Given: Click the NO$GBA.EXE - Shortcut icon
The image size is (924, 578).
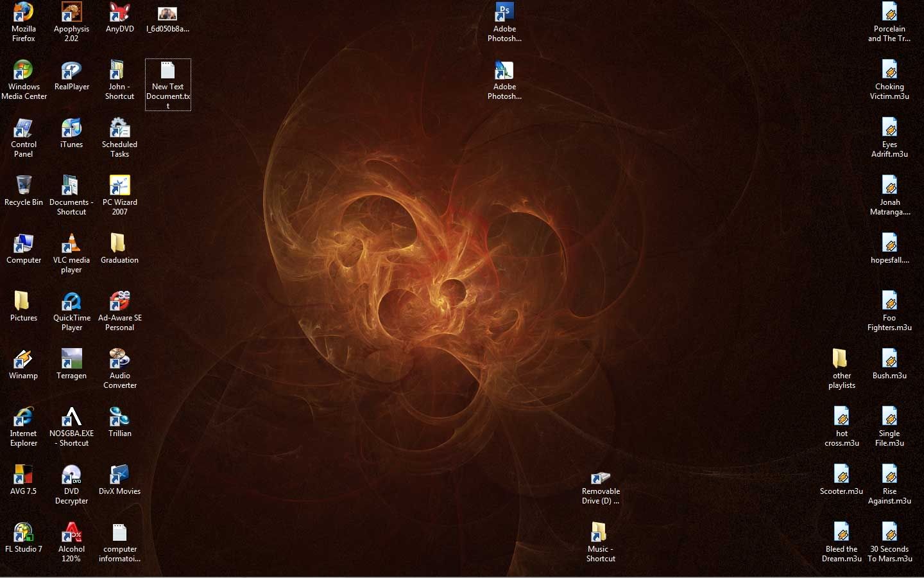Looking at the screenshot, I should pos(71,417).
